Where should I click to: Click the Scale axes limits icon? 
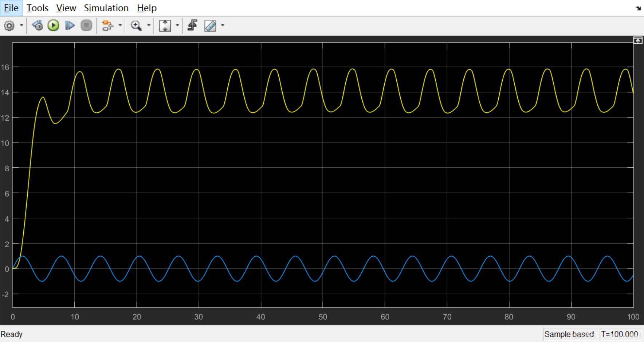coord(165,26)
